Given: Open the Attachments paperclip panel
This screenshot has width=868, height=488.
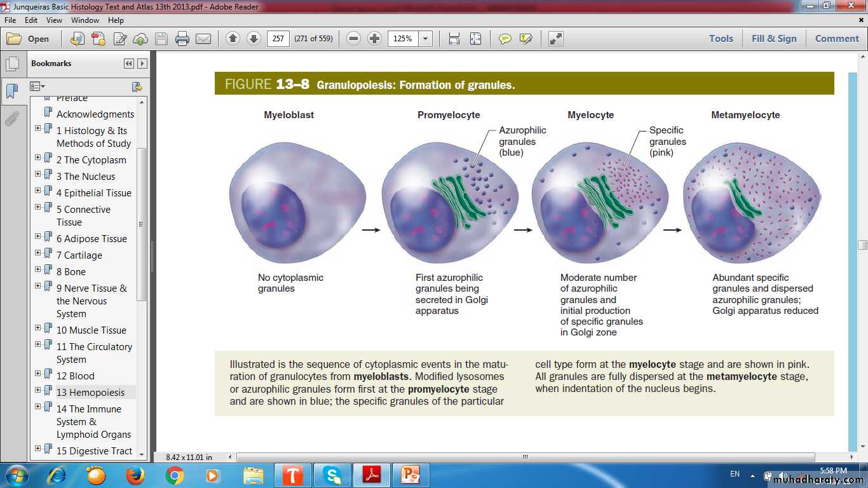Looking at the screenshot, I should [11, 119].
